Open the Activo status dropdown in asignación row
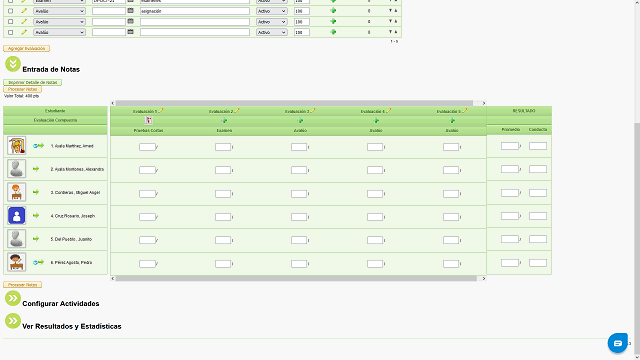The image size is (640, 360). tap(271, 11)
